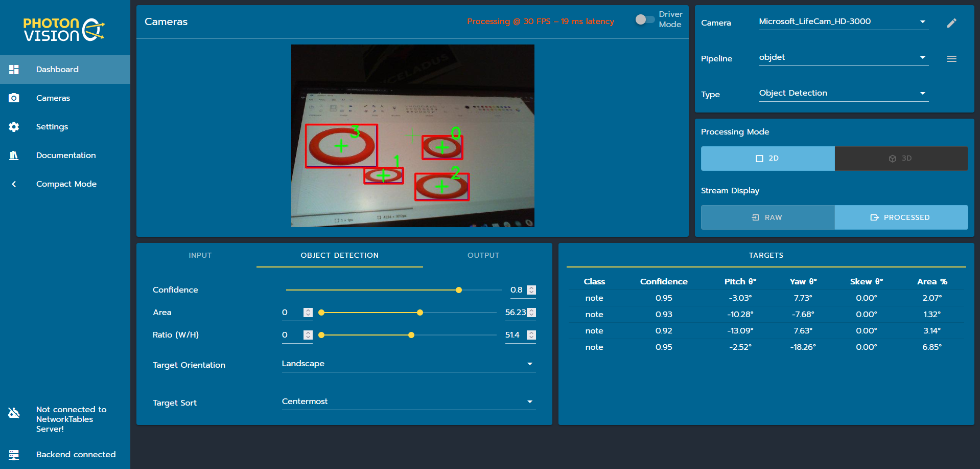Open Documentation link
The height and width of the screenshot is (469, 980).
click(x=65, y=155)
